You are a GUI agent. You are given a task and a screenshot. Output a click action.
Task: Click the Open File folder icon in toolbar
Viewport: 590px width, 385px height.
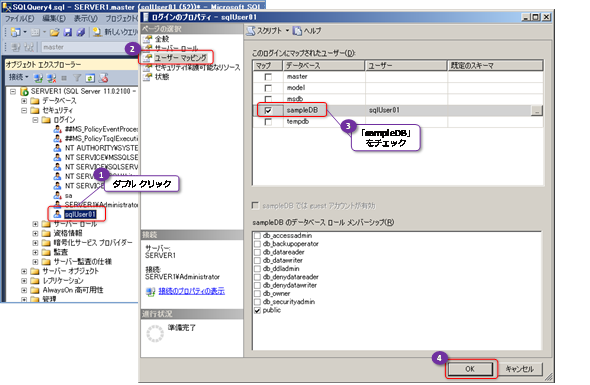pos(54,32)
